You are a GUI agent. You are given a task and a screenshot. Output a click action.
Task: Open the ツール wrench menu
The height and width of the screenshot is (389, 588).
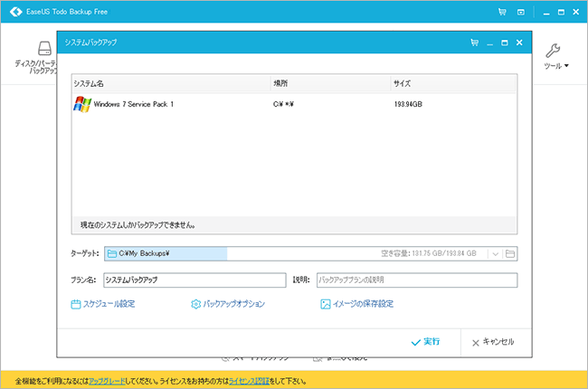[556, 56]
